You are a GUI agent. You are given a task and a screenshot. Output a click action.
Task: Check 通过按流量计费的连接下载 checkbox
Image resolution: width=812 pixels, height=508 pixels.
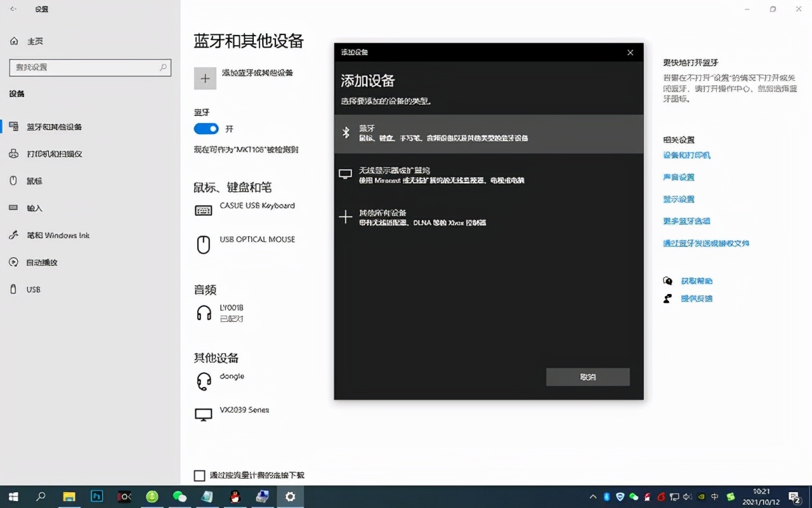point(199,475)
